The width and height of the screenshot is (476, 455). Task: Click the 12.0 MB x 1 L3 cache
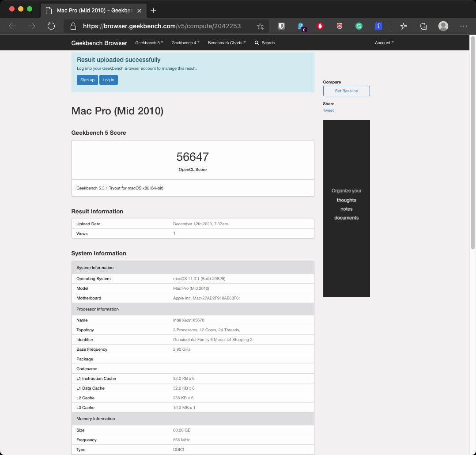[x=184, y=408]
